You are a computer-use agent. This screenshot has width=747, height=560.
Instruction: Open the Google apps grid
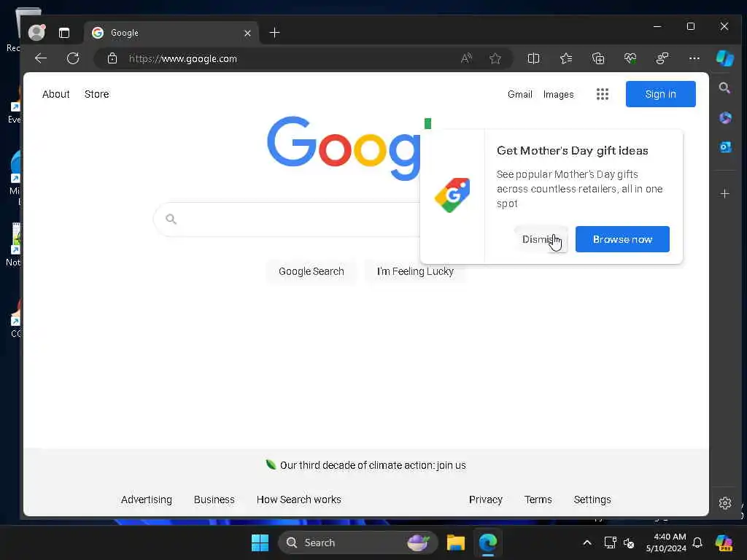[602, 94]
